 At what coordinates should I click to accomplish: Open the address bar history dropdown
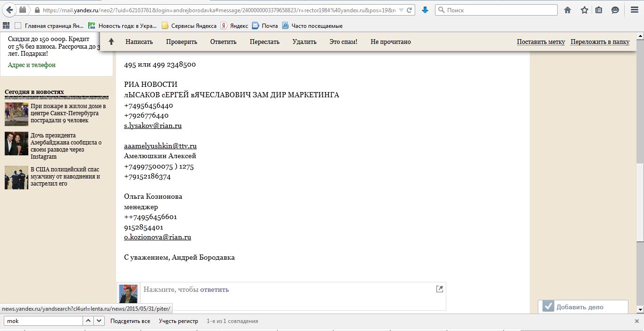coord(401,10)
